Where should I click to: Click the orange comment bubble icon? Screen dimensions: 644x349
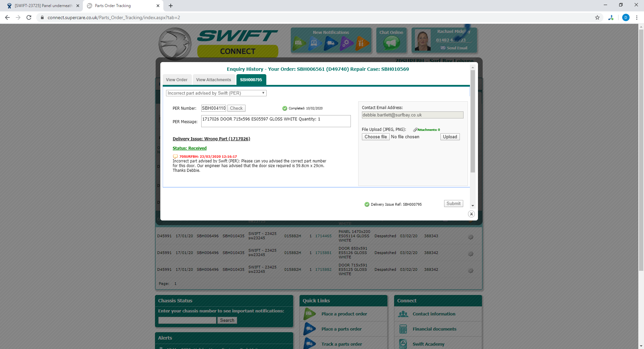point(175,156)
